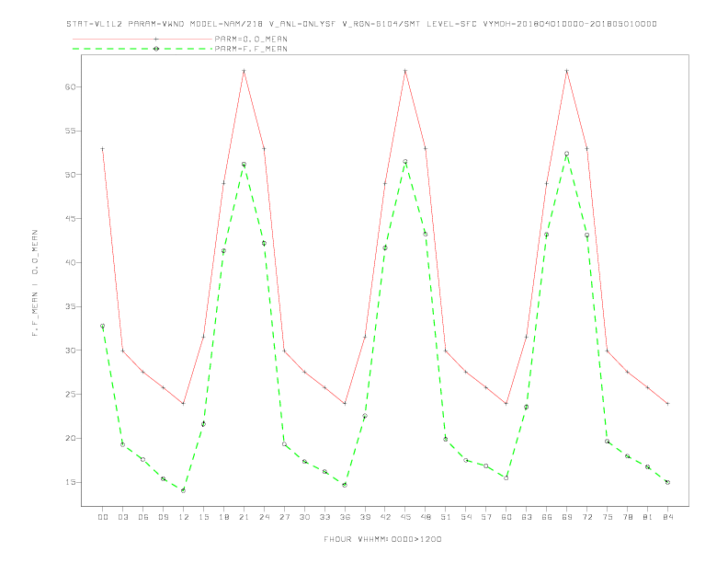Click the green circle peak marker at hour 45
Image resolution: width=728 pixels, height=563 pixels.
405,162
